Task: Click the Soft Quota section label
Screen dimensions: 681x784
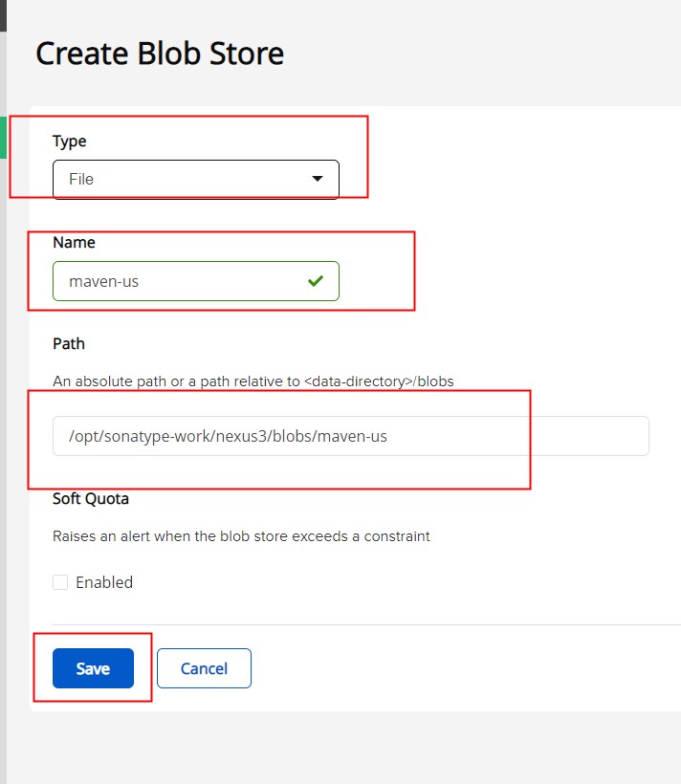Action: (91, 498)
